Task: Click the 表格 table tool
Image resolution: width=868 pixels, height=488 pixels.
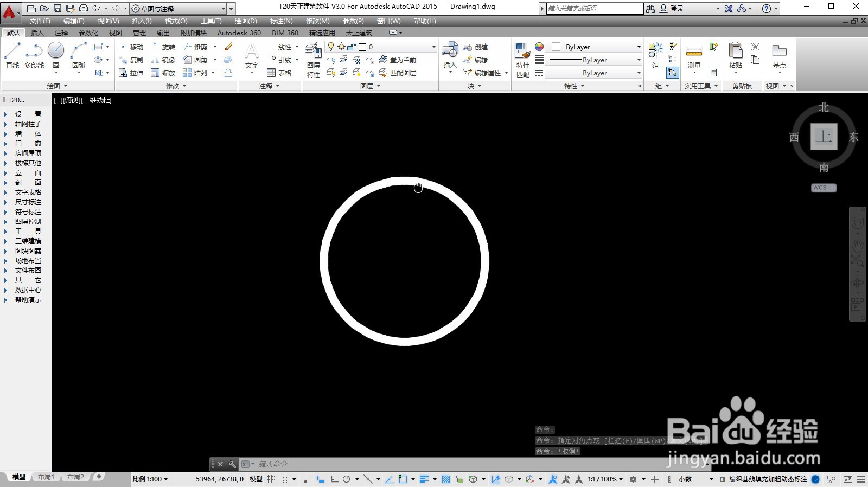Action: tap(279, 73)
